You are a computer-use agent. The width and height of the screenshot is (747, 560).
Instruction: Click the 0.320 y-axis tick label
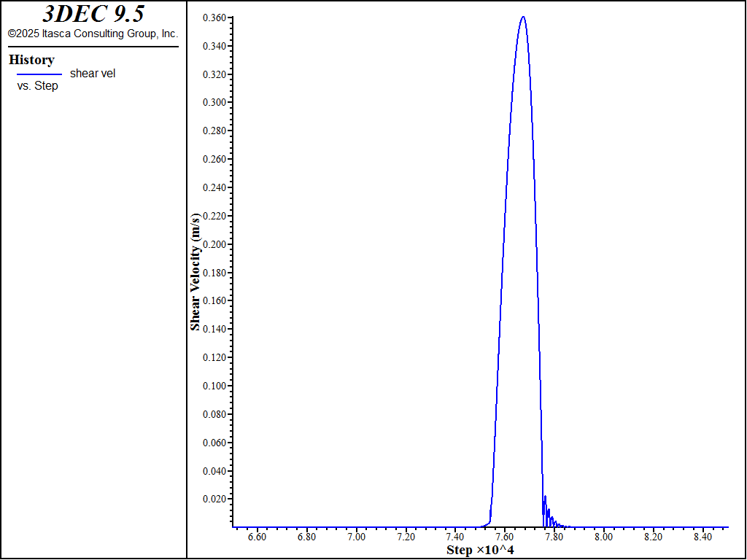tap(215, 75)
